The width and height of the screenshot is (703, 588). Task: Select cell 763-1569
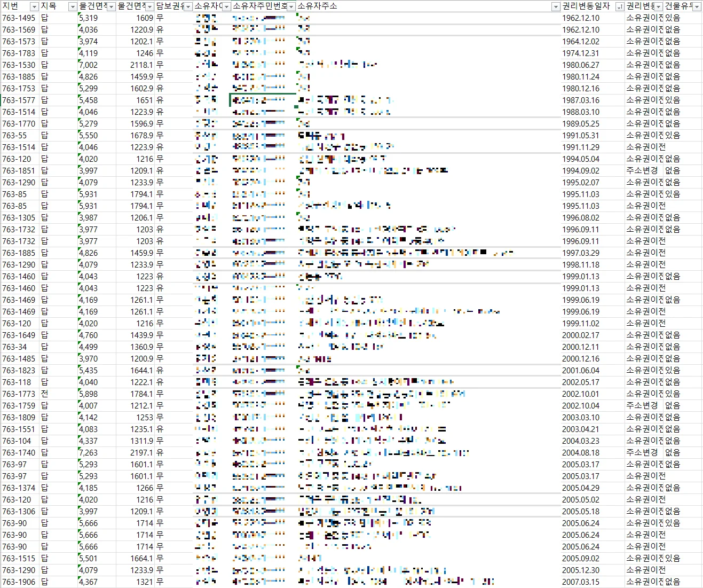pos(19,30)
